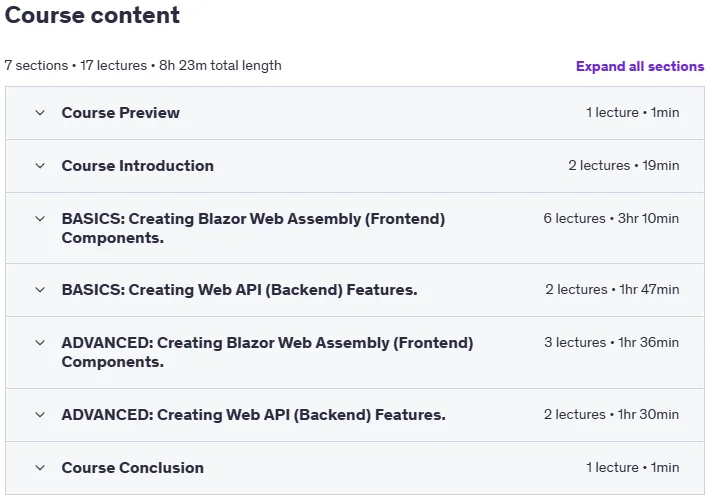Click the 2 lectures 1hr 30min label
This screenshot has width=709, height=497.
[x=611, y=414]
